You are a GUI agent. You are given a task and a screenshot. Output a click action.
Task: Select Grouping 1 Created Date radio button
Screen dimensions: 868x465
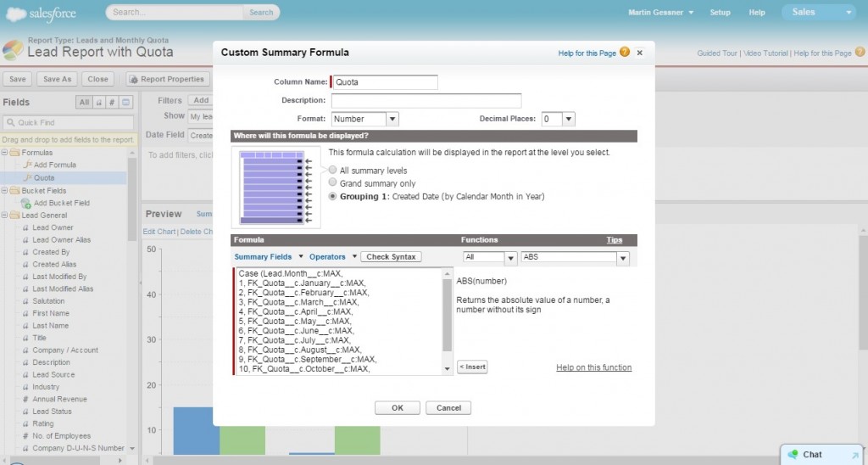(x=333, y=196)
